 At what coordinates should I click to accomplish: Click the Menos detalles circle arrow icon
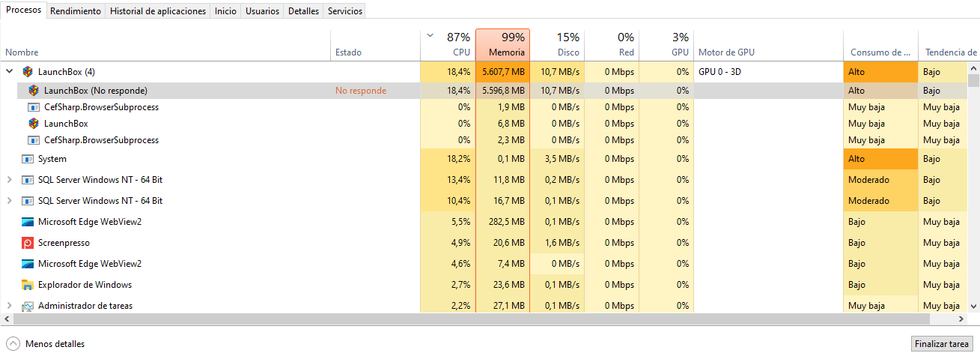pos(13,344)
